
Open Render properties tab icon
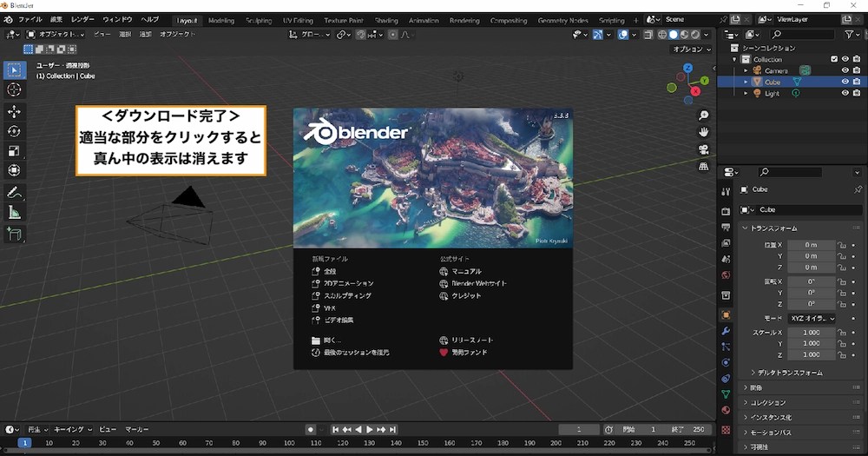(726, 211)
